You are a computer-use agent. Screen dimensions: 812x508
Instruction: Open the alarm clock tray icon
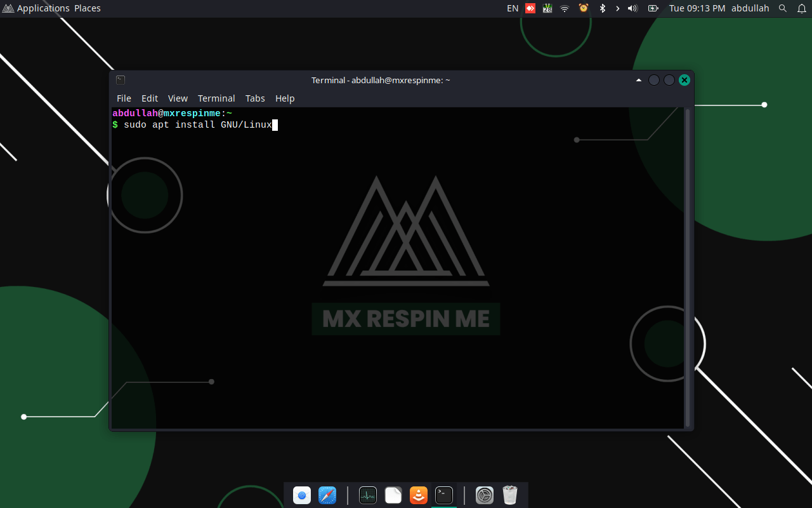coord(584,8)
